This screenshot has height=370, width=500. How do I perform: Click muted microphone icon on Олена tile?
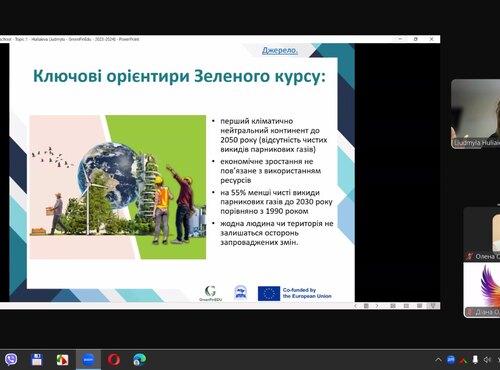click(x=470, y=256)
